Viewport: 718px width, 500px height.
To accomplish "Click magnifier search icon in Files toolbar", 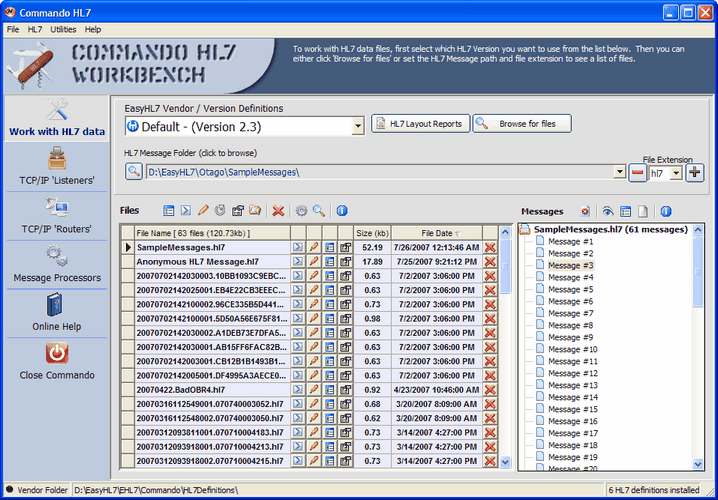I will pos(319,211).
